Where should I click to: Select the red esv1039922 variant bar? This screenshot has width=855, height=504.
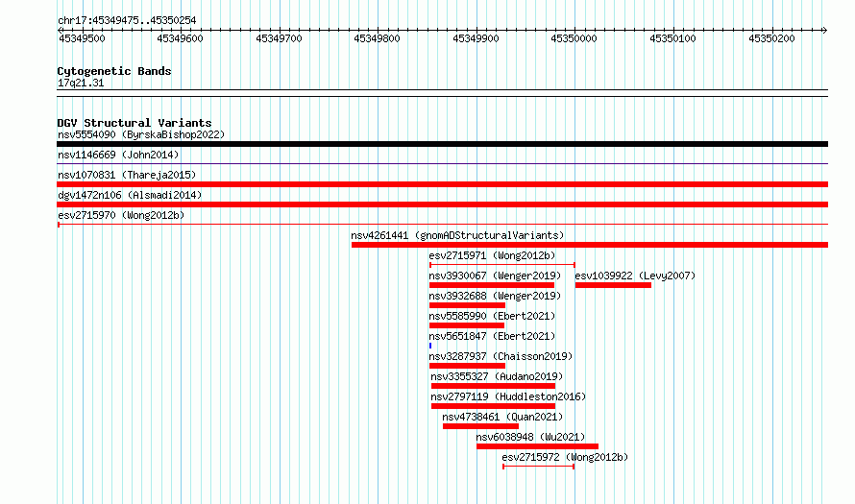click(613, 285)
